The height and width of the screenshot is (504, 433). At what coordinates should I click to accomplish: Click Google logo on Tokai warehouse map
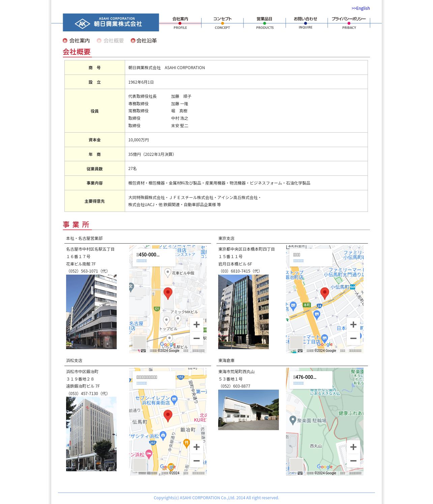point(325,467)
